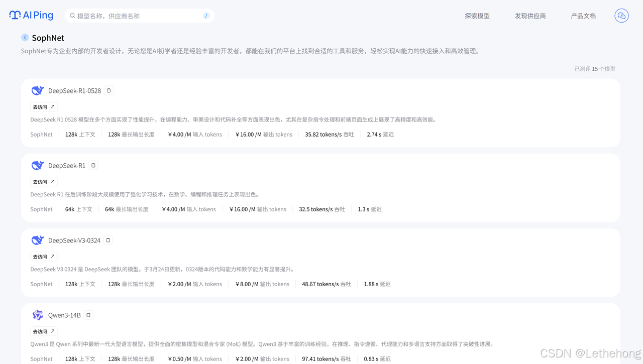Click 去访问 for Qwen3-14B
Viewport: 643px width, 364px height.
click(44, 331)
